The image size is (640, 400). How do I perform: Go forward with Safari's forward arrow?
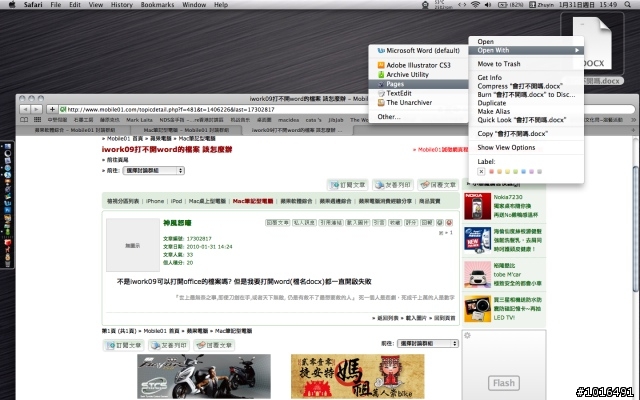[x=36, y=109]
